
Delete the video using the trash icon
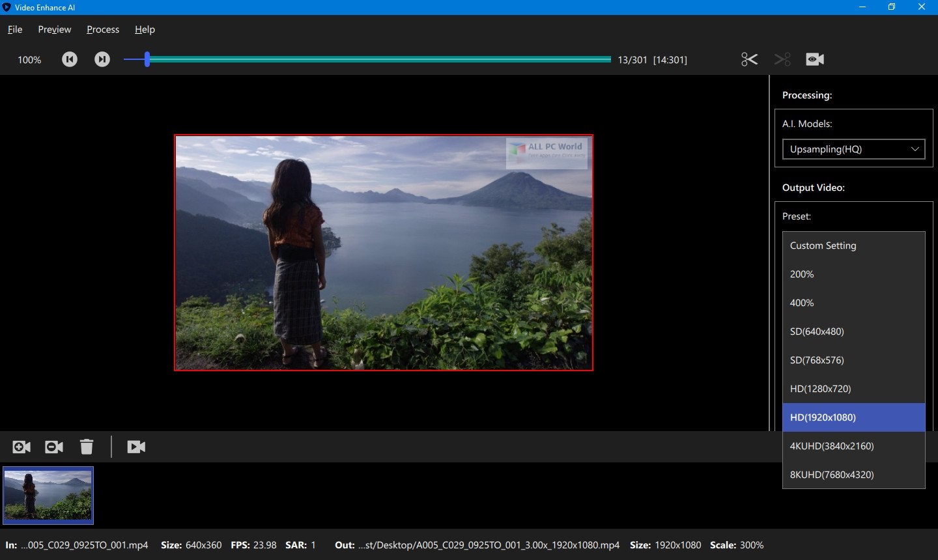point(87,447)
